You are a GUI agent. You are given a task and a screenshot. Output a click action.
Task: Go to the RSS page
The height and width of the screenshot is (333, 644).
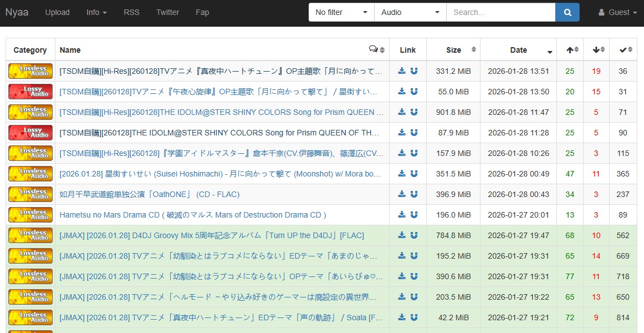point(131,12)
